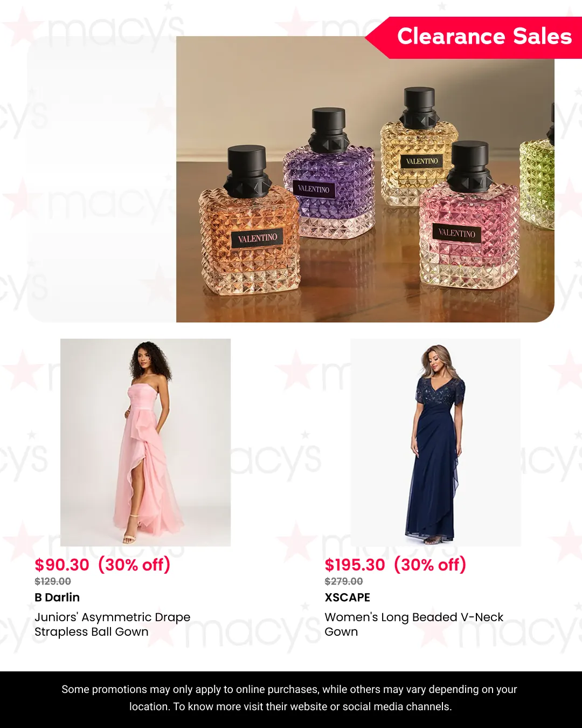Select the pink Valentino perfume bottle
The width and height of the screenshot is (582, 728).
coord(469,216)
